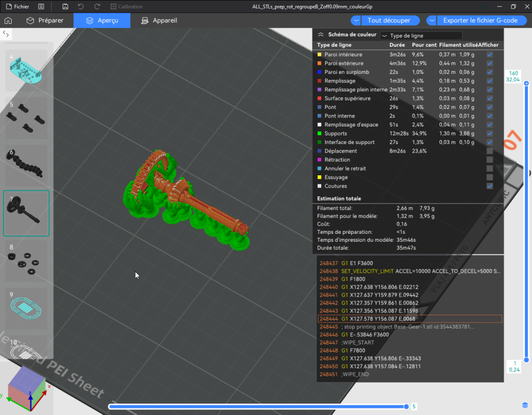Select G-code line 248444
Viewport: 532px width, 415px height.
pos(410,319)
